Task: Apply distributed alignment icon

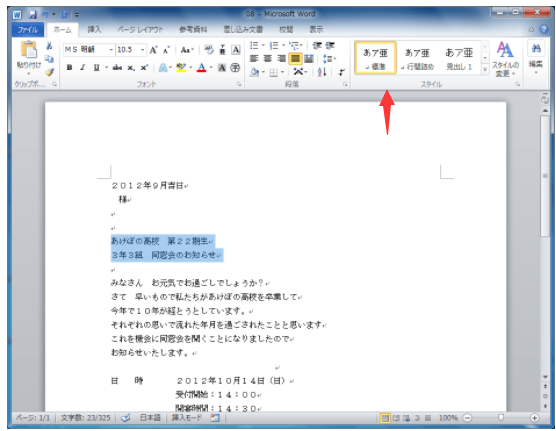Action: point(309,59)
